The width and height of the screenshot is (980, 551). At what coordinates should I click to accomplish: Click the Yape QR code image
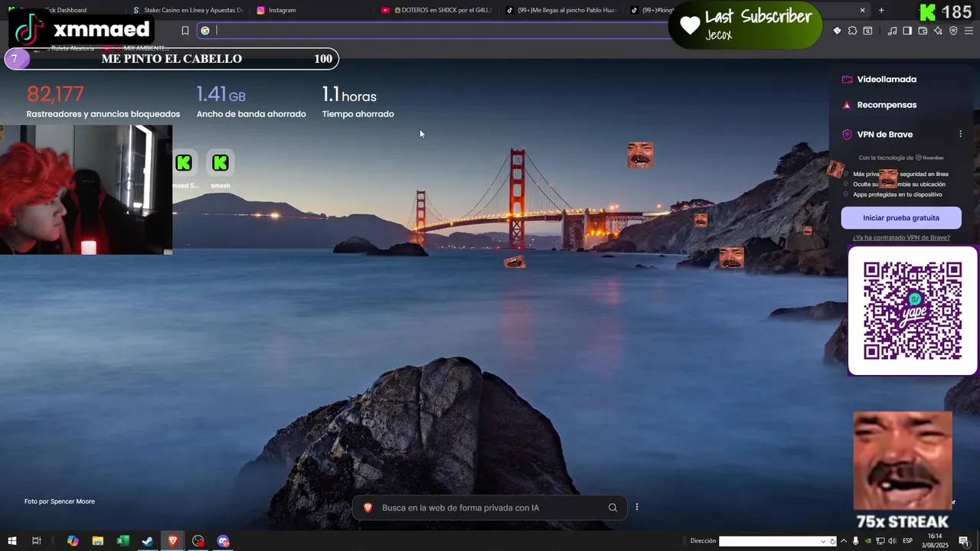click(913, 311)
